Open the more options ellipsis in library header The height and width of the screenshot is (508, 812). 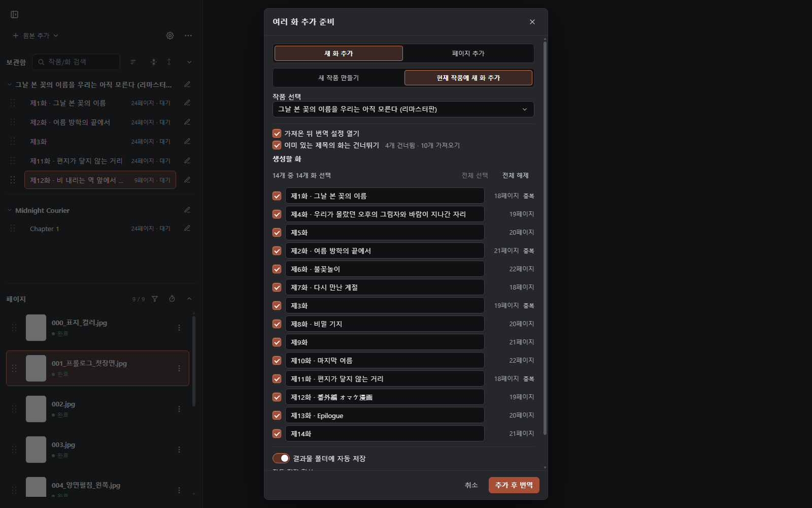point(188,36)
